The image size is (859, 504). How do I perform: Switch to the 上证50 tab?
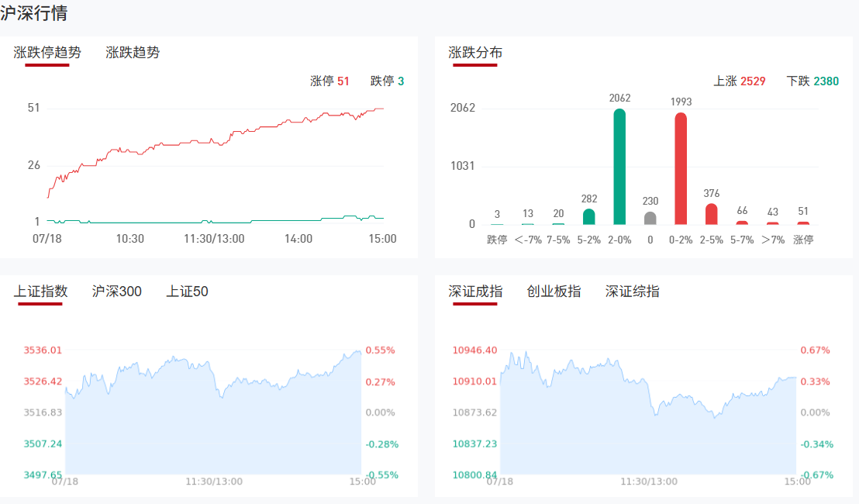[187, 292]
